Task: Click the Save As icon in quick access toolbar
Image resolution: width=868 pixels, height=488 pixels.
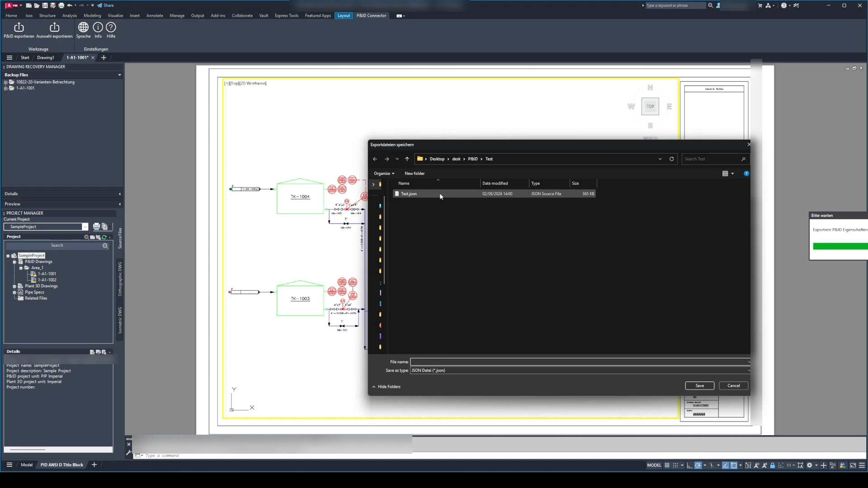Action: (53, 5)
